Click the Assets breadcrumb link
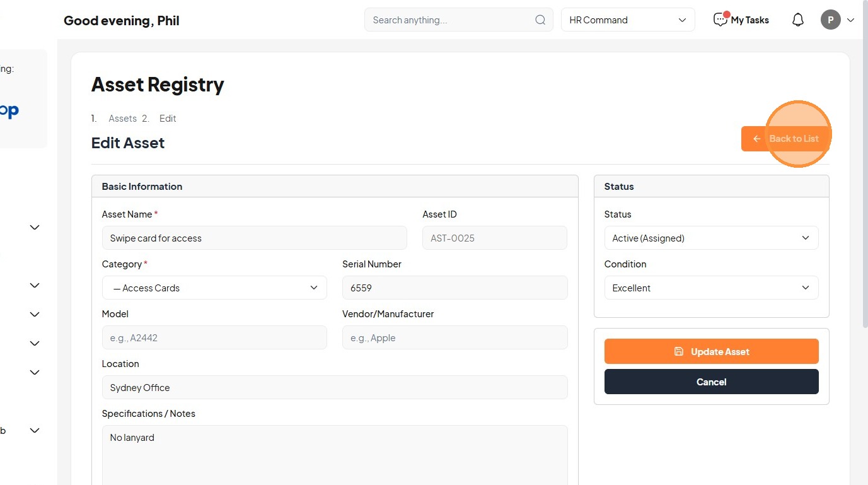868x485 pixels. [122, 119]
